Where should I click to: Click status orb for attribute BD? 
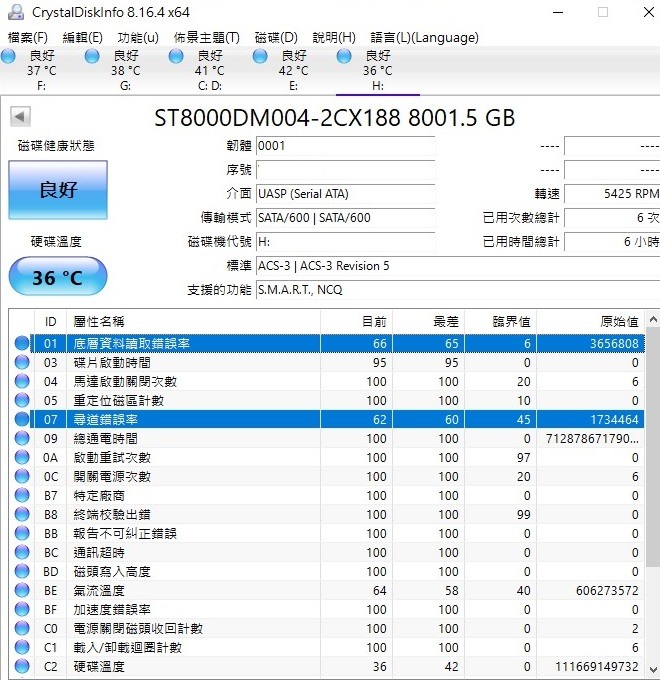pos(22,571)
